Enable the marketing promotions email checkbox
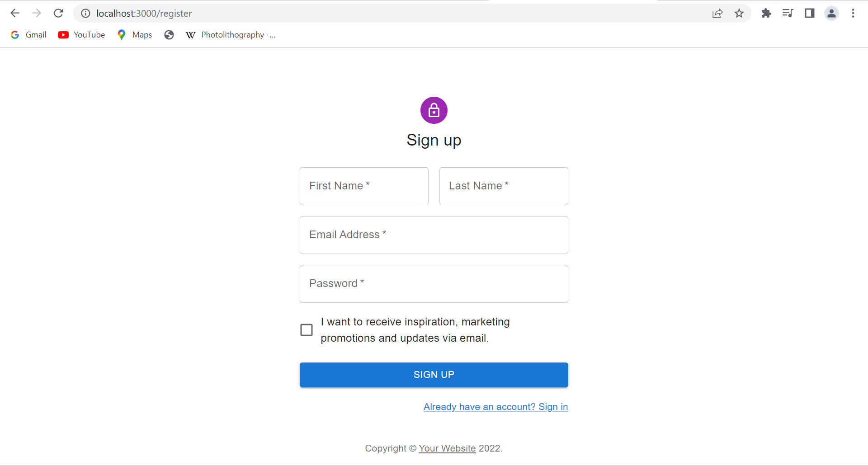The image size is (868, 466). click(x=306, y=329)
